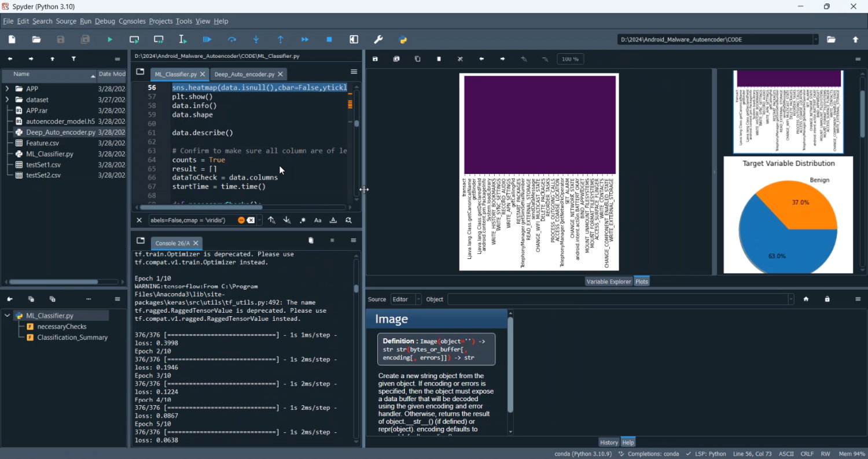Toggle case sensitive search (Aa)
868x459 pixels.
click(318, 220)
